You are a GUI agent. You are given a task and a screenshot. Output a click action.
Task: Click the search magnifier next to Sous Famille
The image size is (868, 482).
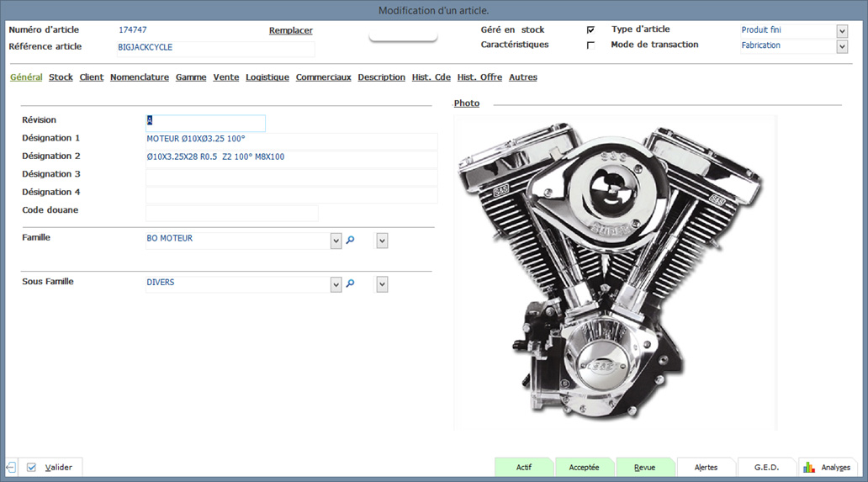coord(350,283)
